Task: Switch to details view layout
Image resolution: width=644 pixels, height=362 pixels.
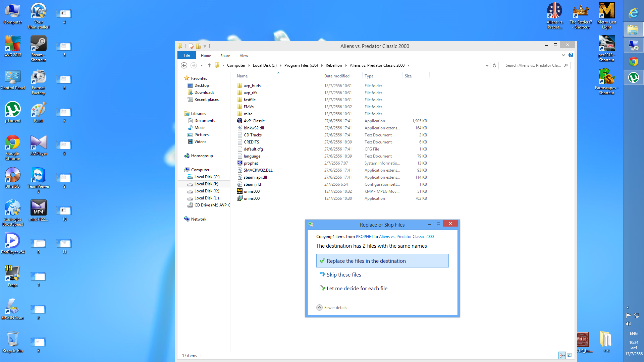Action: pyautogui.click(x=562, y=355)
